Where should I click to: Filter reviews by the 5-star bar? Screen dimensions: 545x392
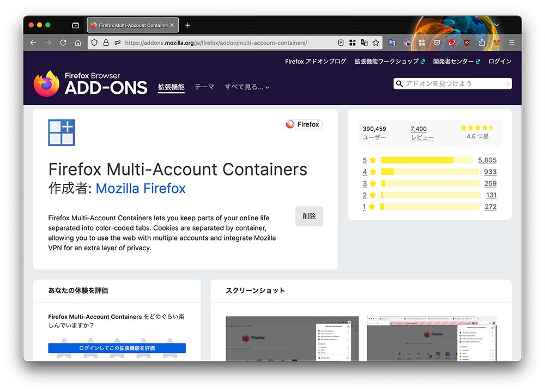point(427,160)
